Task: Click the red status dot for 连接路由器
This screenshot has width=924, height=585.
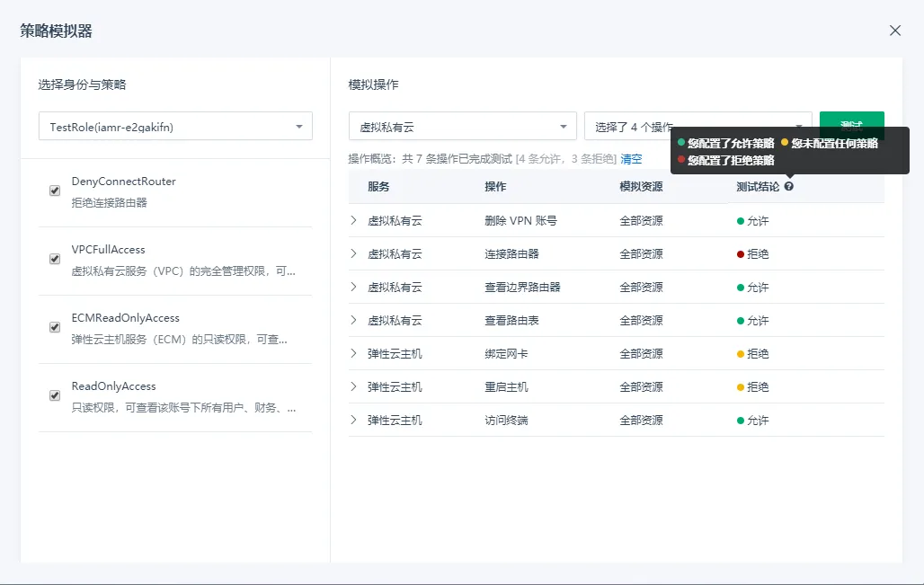Action: (x=741, y=254)
